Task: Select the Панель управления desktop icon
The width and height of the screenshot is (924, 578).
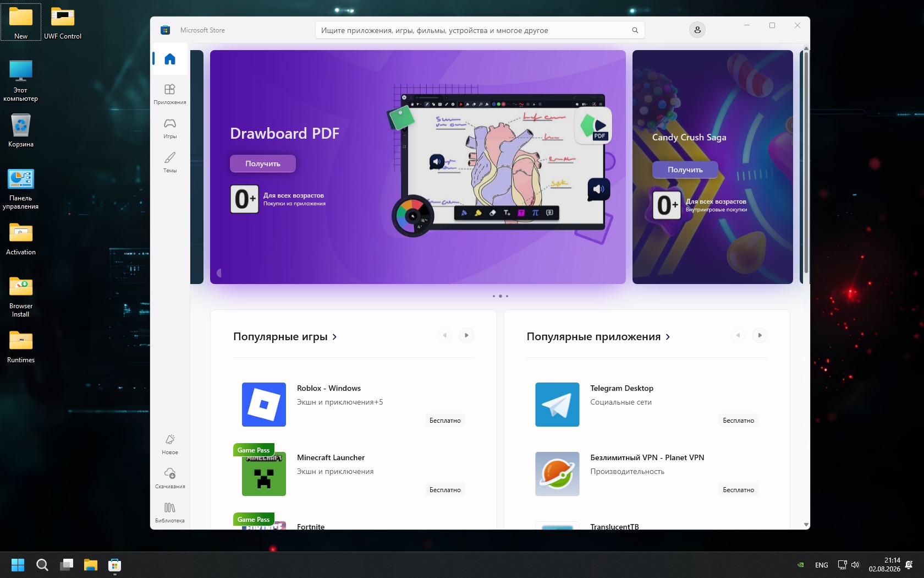Action: click(x=21, y=189)
